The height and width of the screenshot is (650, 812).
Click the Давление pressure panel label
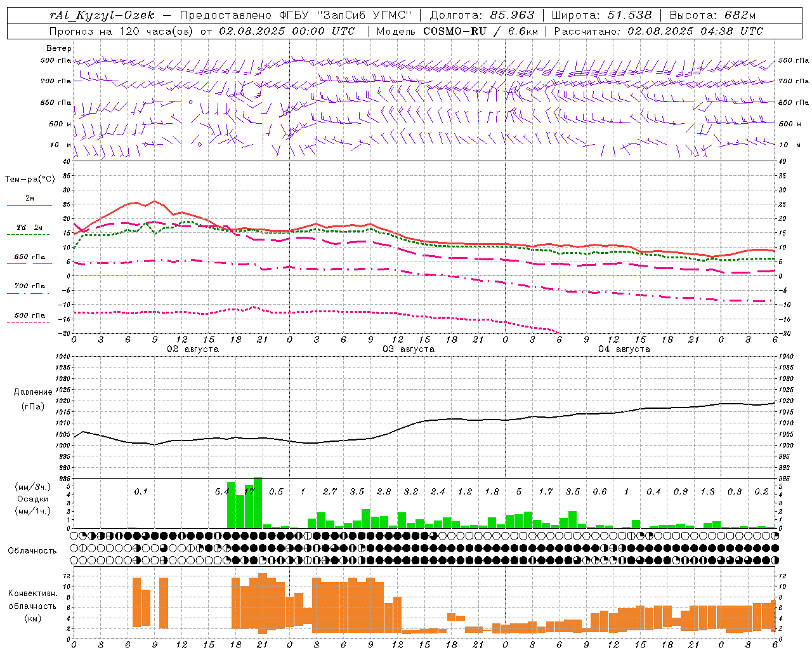[x=33, y=392]
